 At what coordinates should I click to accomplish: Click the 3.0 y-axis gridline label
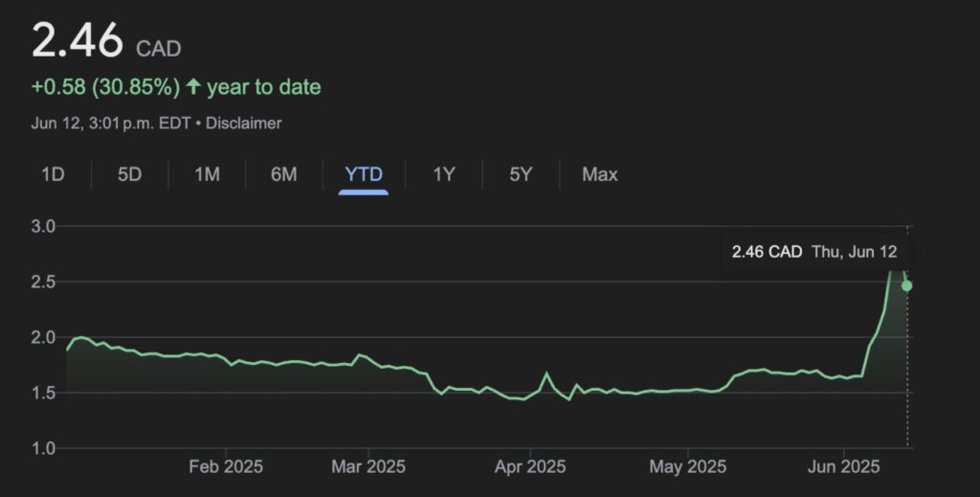point(43,226)
